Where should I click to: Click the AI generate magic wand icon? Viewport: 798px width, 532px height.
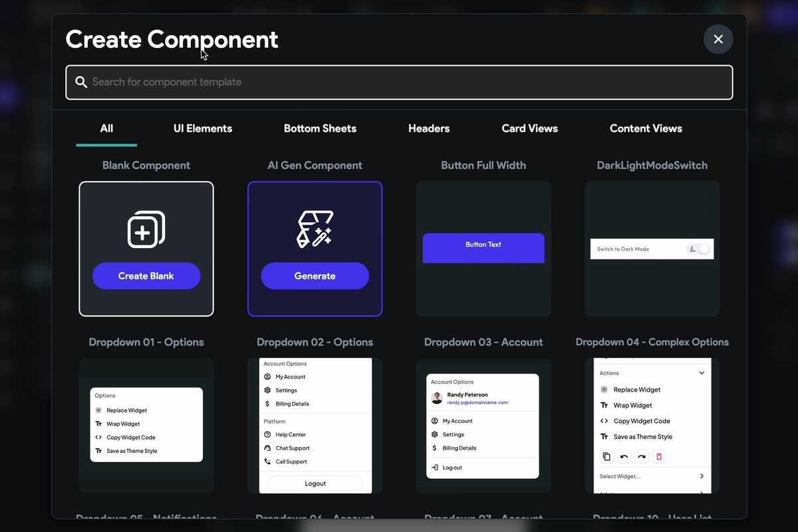tap(315, 229)
